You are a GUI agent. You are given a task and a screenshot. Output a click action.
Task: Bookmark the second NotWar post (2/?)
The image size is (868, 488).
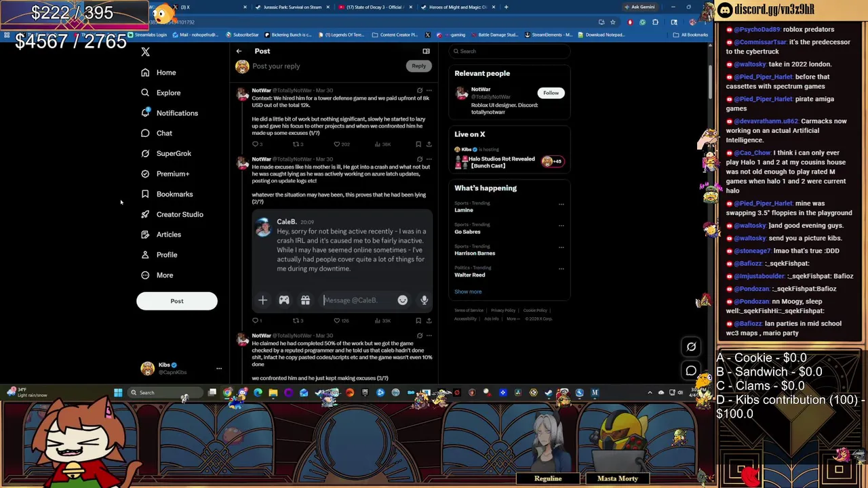(x=418, y=321)
